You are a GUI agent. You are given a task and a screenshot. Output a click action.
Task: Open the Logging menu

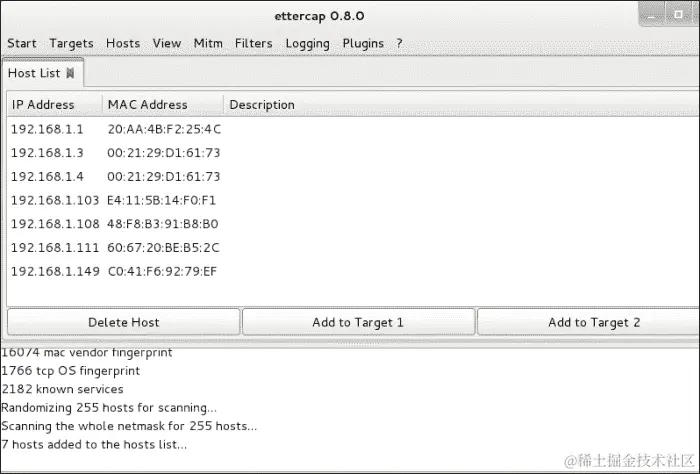coord(307,43)
